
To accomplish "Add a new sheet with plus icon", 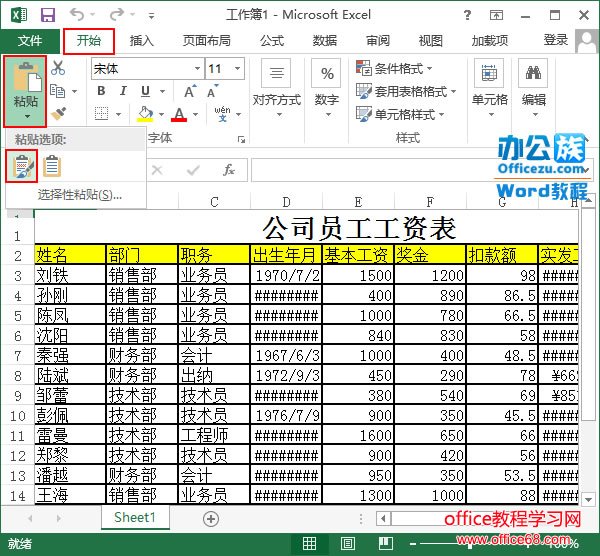I will pos(211,518).
